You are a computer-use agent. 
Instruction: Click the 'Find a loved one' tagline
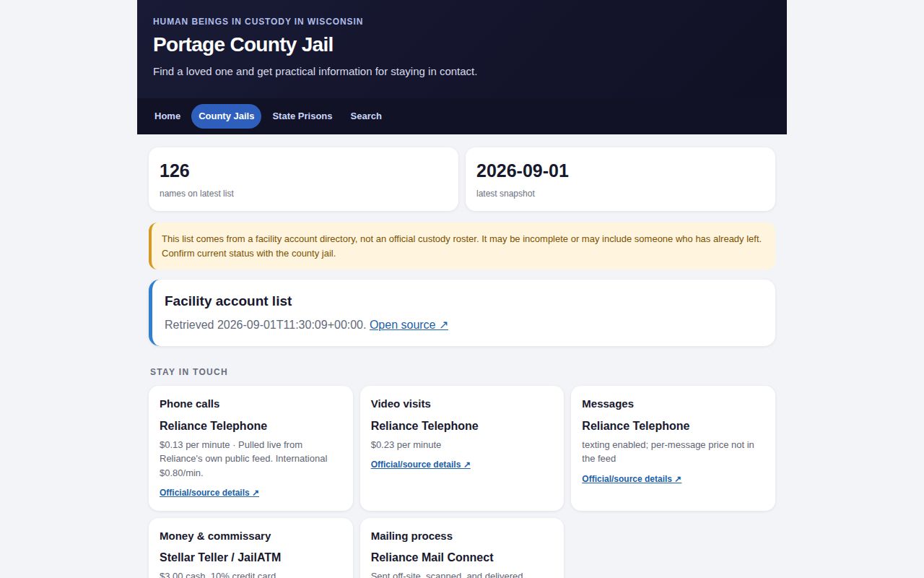click(x=315, y=72)
